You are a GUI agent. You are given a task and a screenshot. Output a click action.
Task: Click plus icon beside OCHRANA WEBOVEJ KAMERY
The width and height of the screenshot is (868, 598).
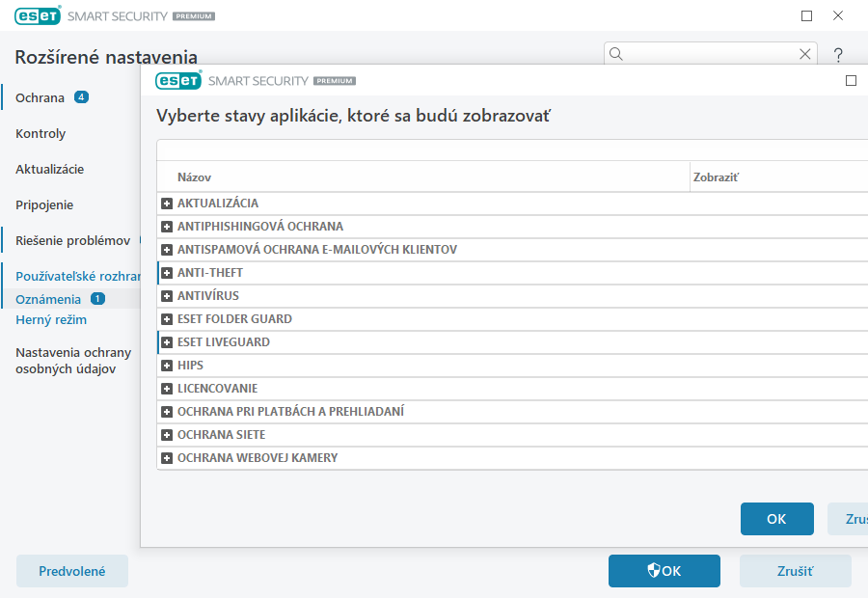[167, 458]
